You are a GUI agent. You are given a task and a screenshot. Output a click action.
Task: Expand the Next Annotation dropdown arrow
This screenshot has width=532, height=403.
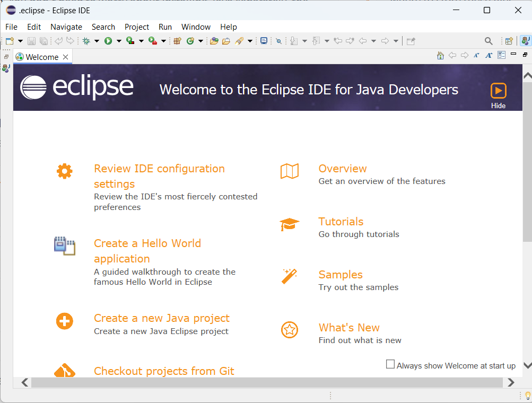304,41
